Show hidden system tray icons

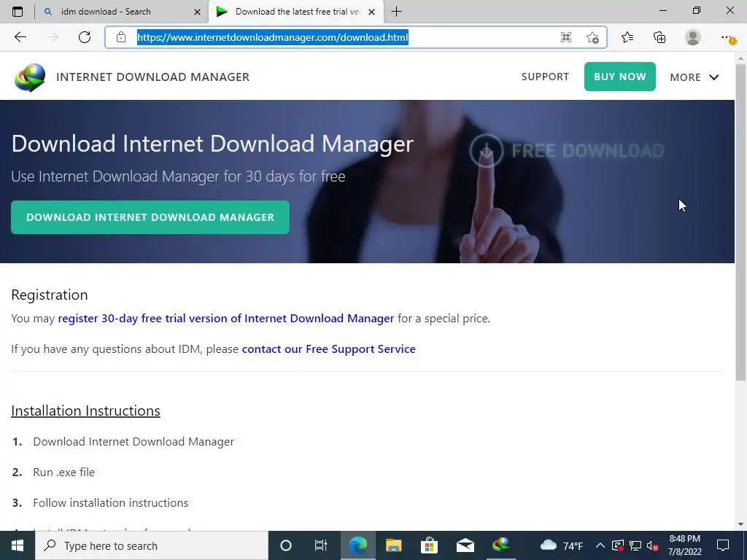pyautogui.click(x=600, y=545)
